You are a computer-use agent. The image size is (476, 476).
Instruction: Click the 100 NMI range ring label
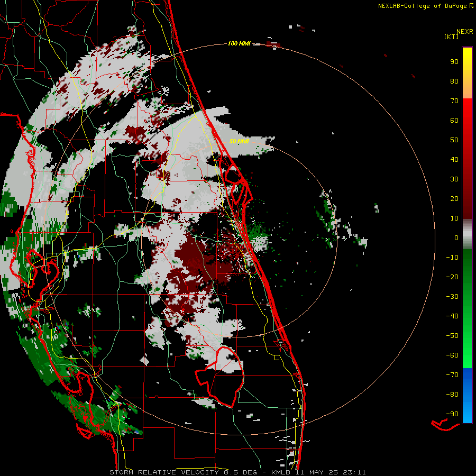click(x=239, y=44)
